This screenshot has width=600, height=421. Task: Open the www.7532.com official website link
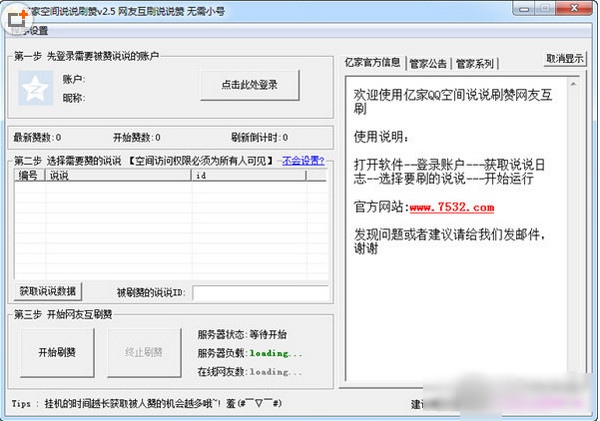[452, 207]
